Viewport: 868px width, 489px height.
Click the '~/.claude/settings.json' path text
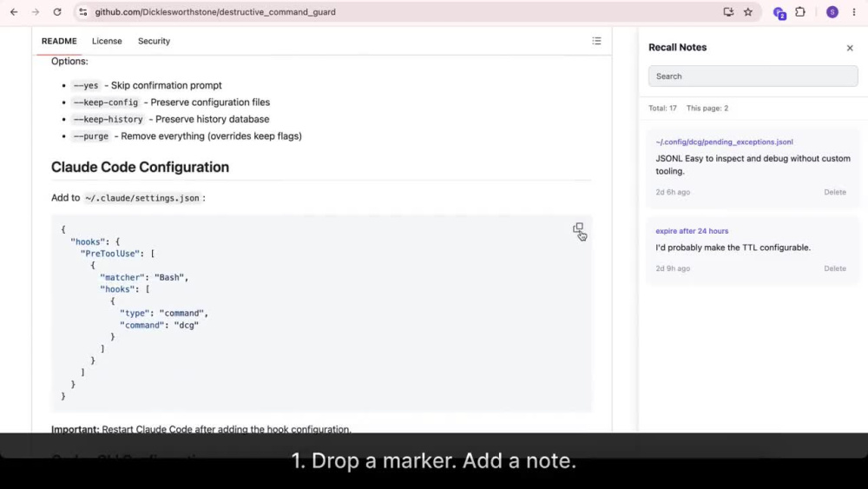tap(142, 198)
